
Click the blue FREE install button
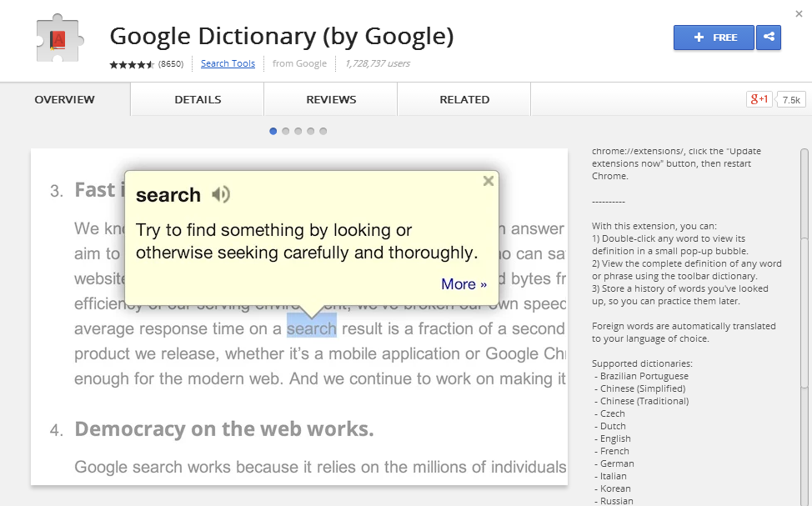pyautogui.click(x=714, y=38)
